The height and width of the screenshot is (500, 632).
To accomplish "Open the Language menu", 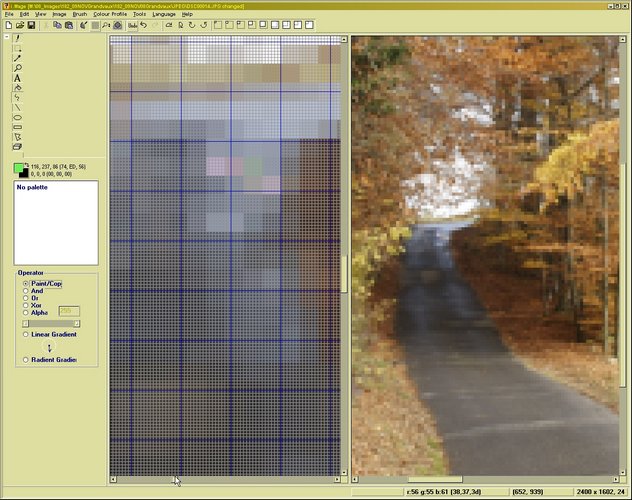I will click(163, 14).
